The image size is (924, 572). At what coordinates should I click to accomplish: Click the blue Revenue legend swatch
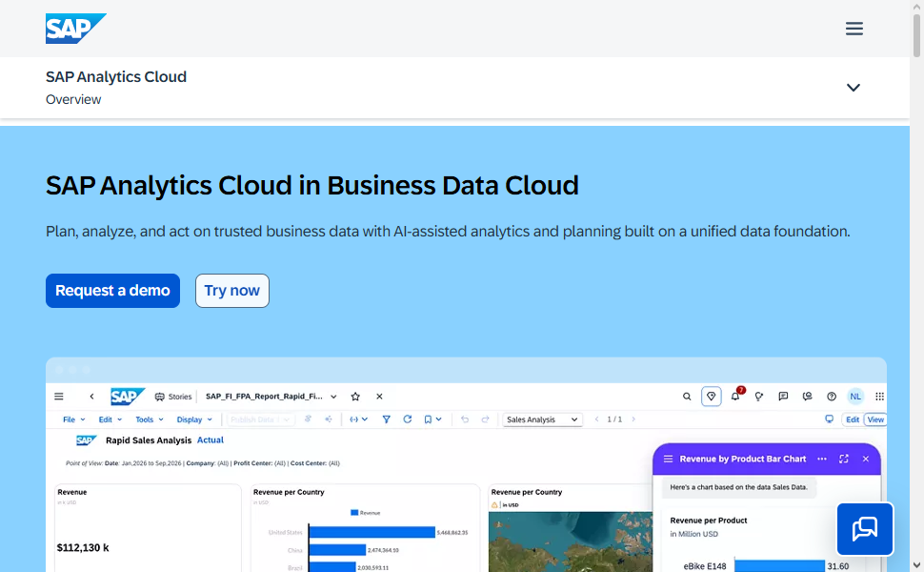354,513
